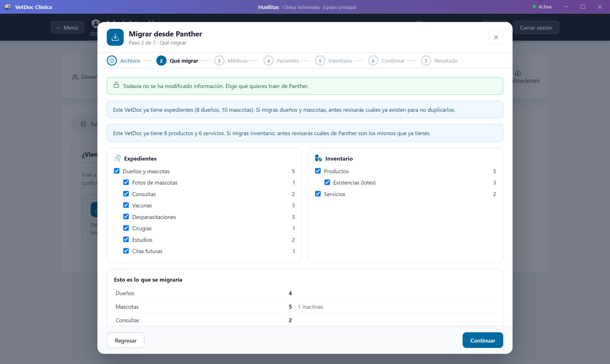Click the completed Archivos step check icon

click(x=112, y=61)
